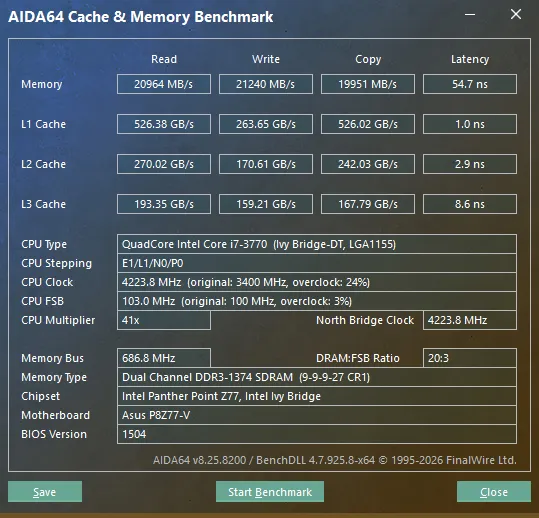
Task: Click the AIDA64 version copyright line
Action: tap(334, 460)
